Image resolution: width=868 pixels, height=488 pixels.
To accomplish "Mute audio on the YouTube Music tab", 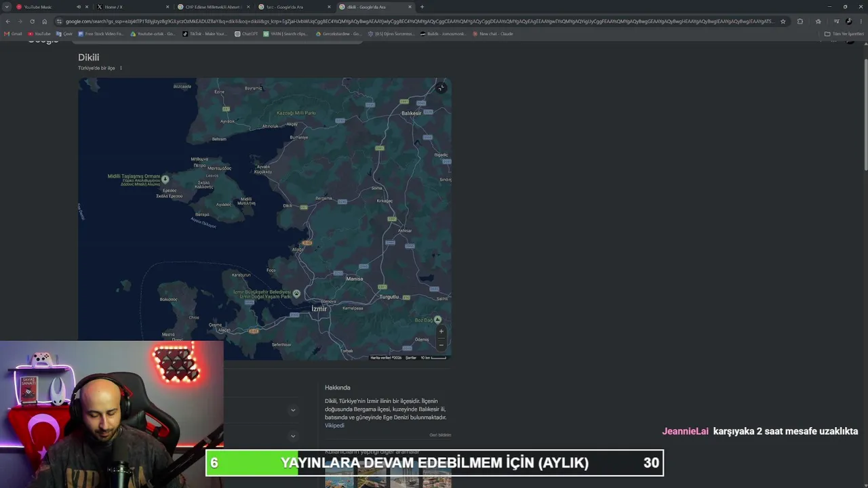I will (x=79, y=7).
